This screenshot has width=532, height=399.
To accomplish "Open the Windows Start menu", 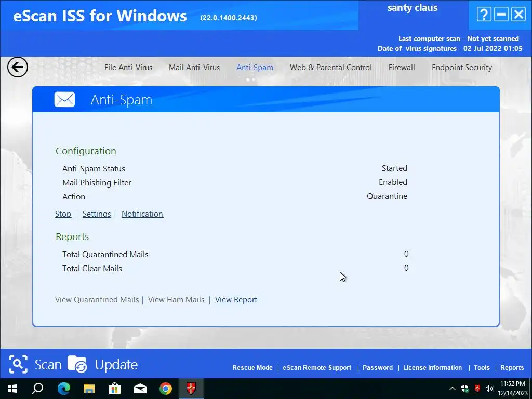I will click(12, 389).
